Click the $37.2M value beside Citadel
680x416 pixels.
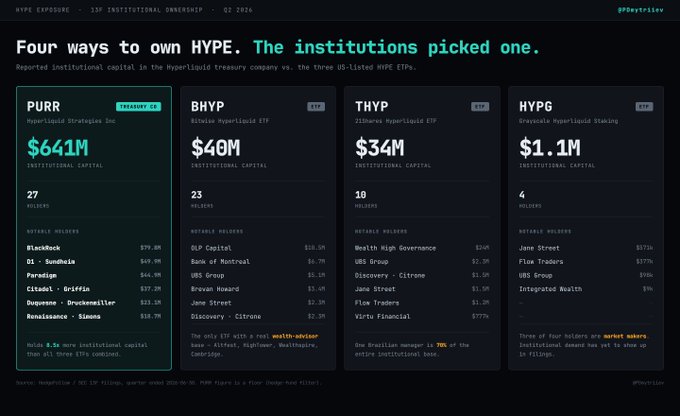click(150, 289)
